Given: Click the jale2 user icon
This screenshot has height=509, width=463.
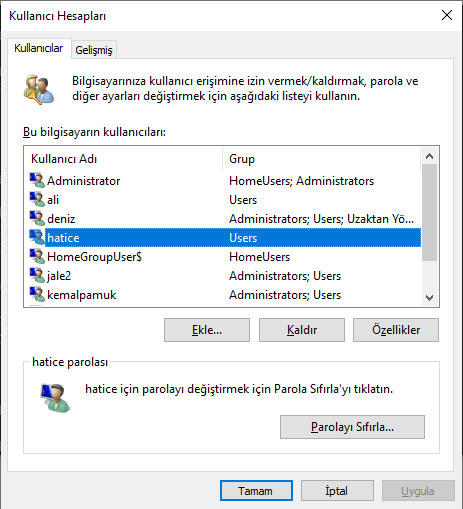Looking at the screenshot, I should tap(37, 276).
